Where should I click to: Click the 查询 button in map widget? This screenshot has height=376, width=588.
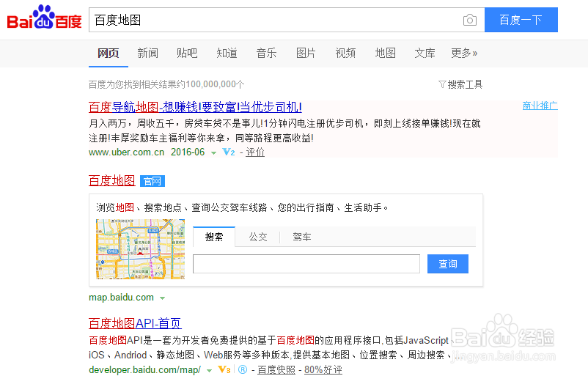point(448,264)
